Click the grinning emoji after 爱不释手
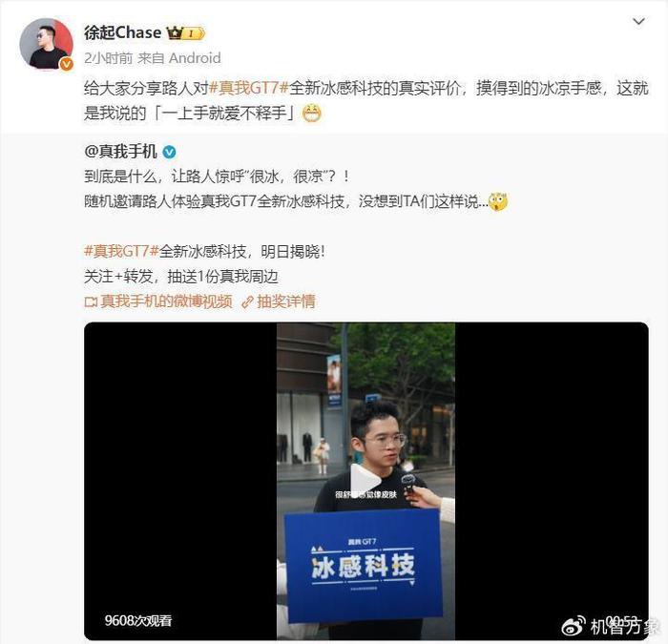 click(x=311, y=114)
